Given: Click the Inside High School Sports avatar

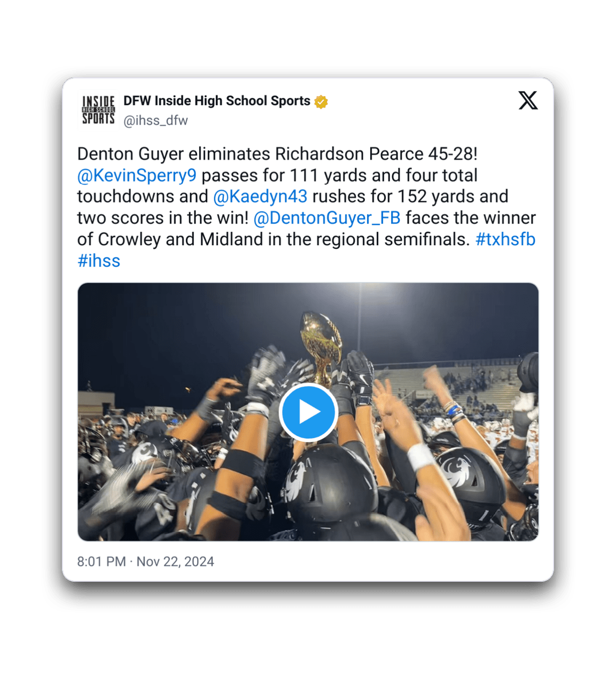Looking at the screenshot, I should 98,110.
